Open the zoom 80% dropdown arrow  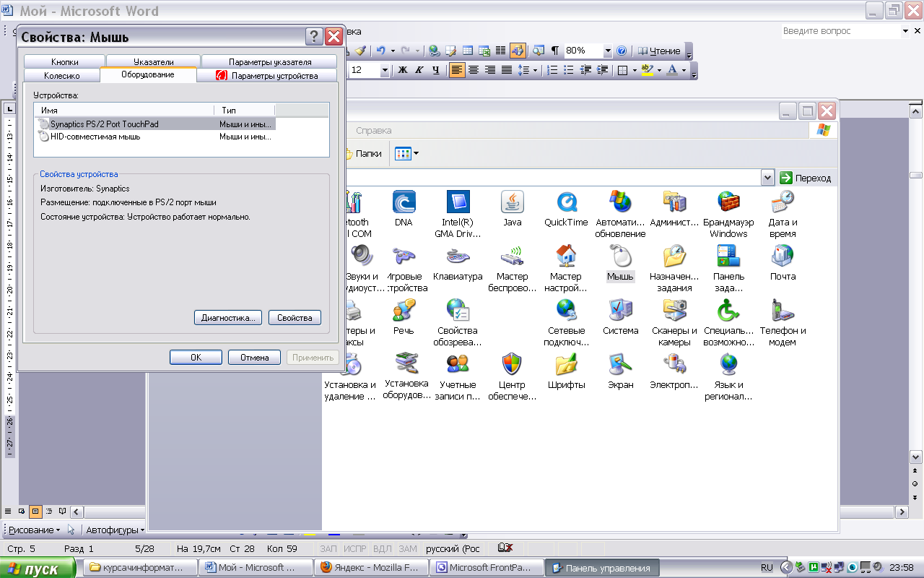[x=607, y=51]
